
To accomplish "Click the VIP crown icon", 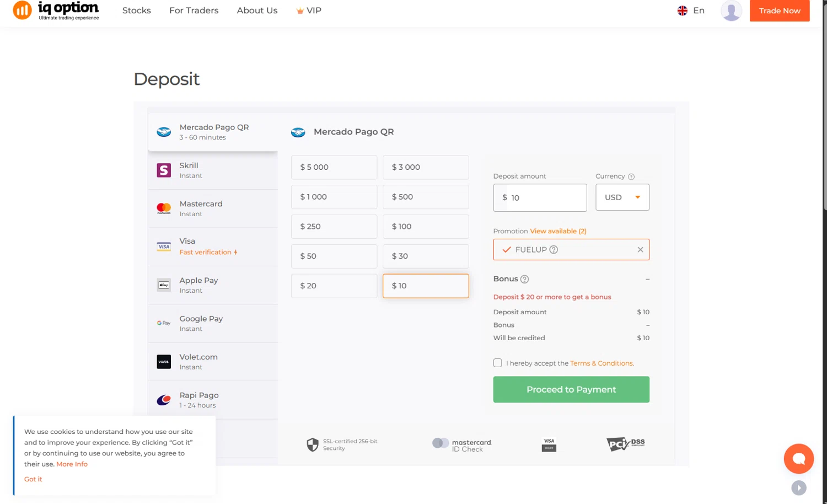I will (300, 10).
